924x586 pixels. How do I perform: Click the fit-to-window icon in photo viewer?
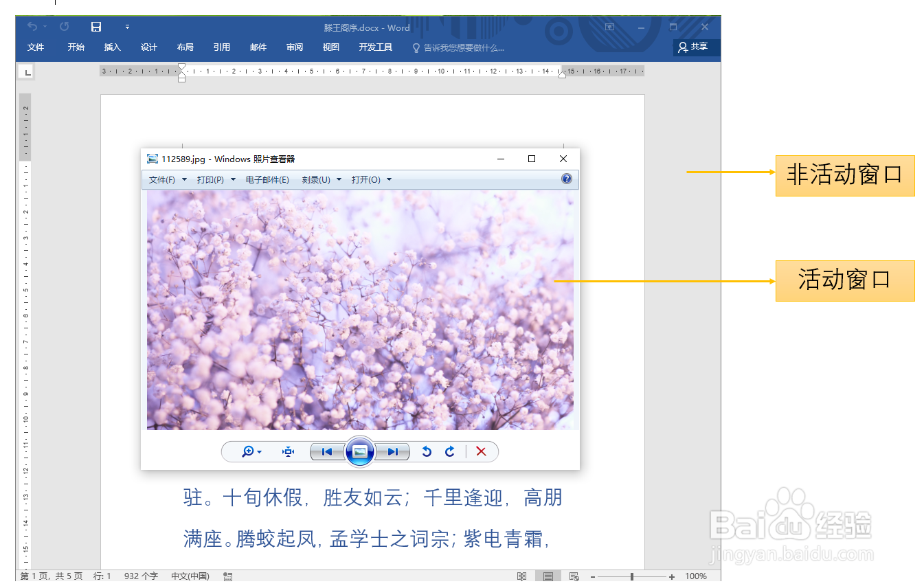[x=288, y=451]
